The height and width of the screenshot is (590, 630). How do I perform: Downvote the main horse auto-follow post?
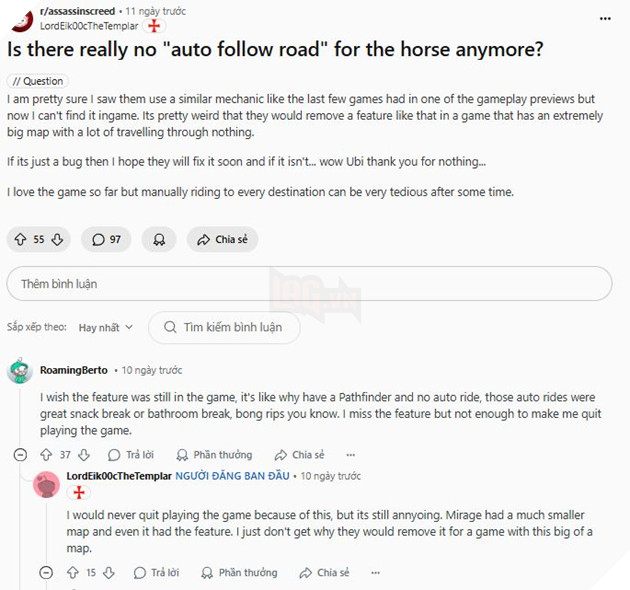click(58, 240)
